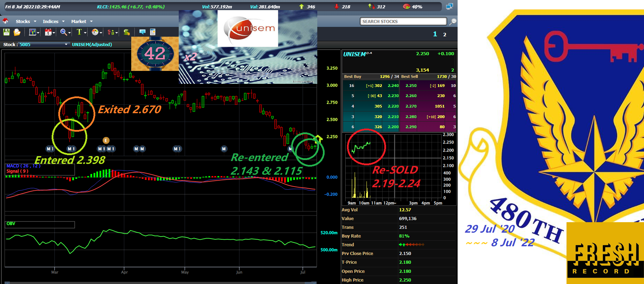Expand the Market menu arrow
This screenshot has height=284, width=644.
91,21
